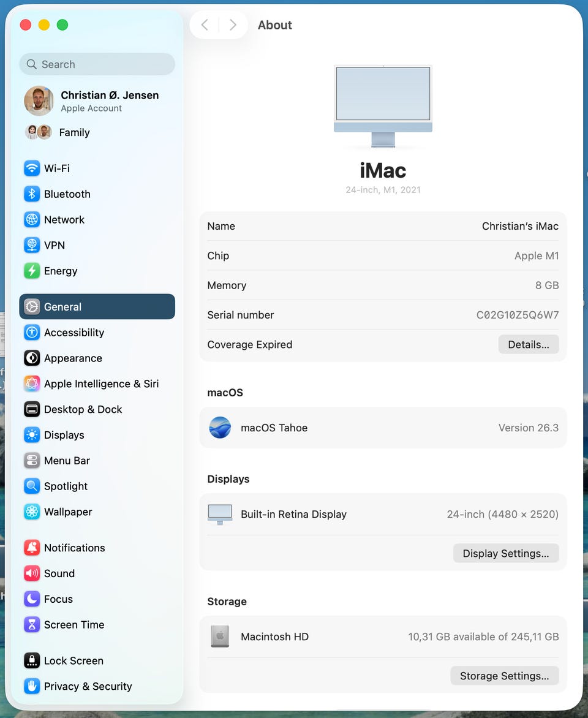Click the Search field in sidebar

click(x=97, y=64)
